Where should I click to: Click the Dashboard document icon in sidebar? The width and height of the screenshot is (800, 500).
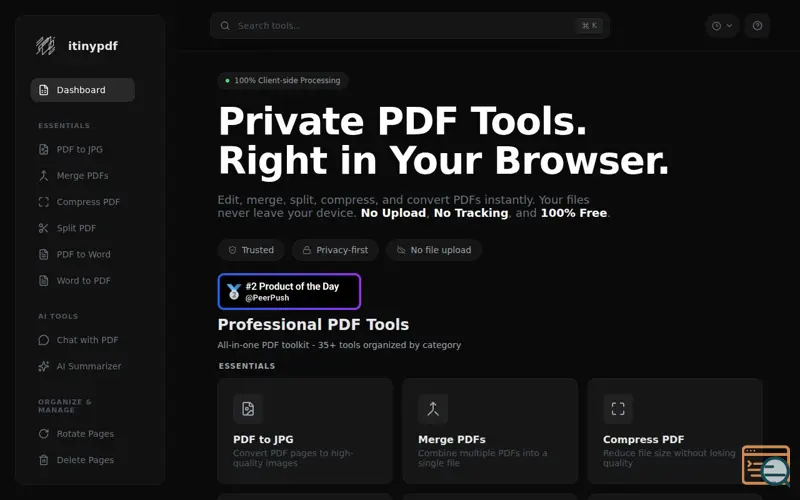click(x=44, y=90)
